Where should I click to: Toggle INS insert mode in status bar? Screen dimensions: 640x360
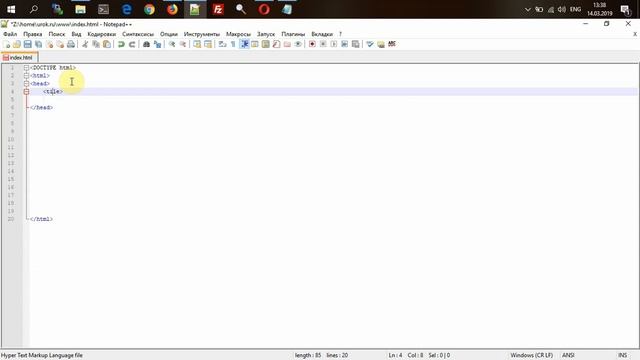point(622,356)
